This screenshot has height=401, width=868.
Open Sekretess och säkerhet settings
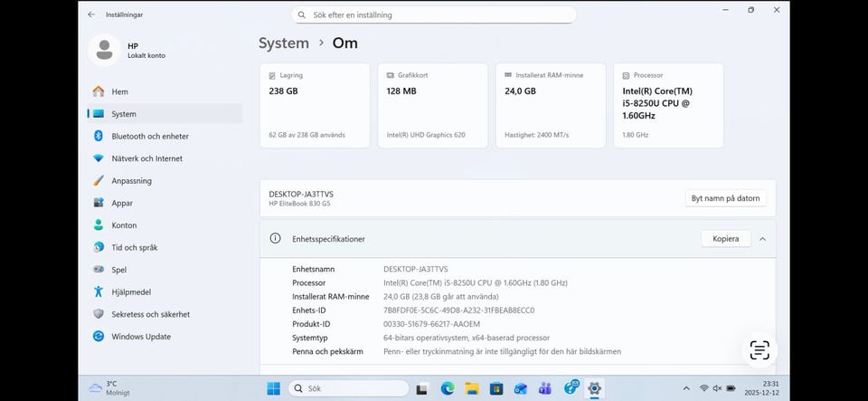(150, 314)
